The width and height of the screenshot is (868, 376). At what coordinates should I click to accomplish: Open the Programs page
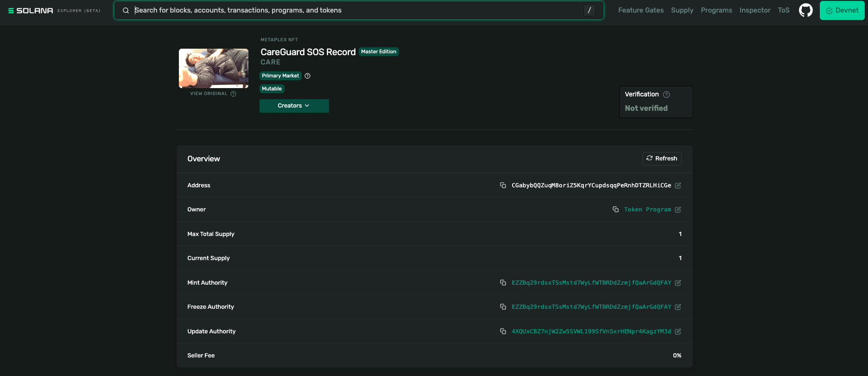pos(716,10)
